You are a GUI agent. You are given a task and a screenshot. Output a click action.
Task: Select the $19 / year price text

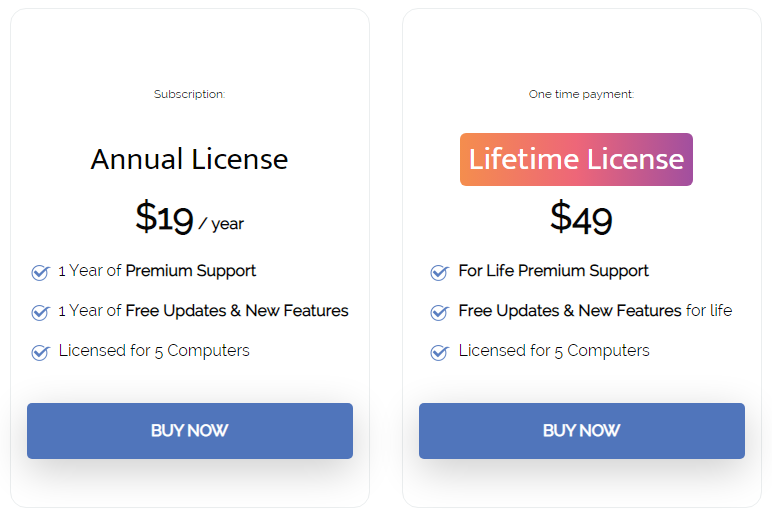[x=190, y=217]
